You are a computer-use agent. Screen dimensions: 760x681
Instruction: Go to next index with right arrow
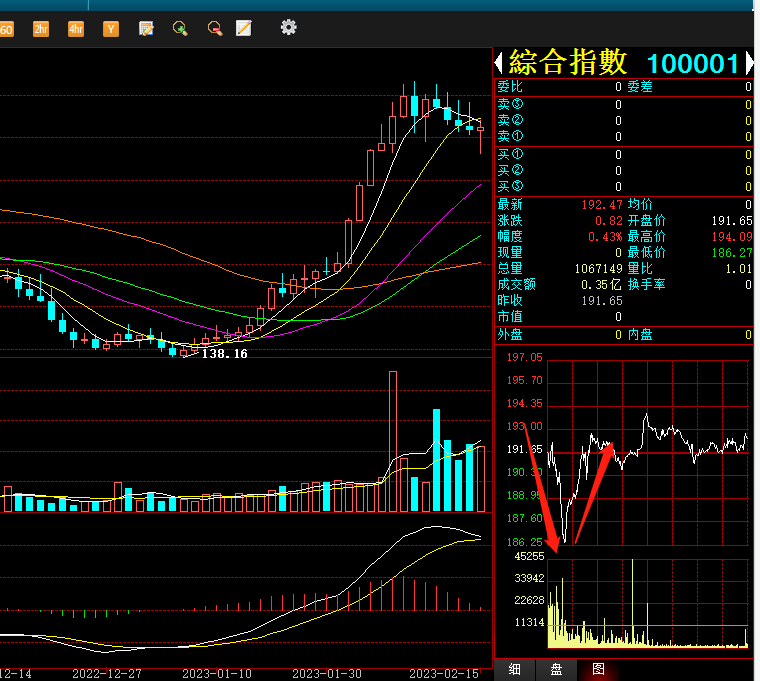click(748, 64)
